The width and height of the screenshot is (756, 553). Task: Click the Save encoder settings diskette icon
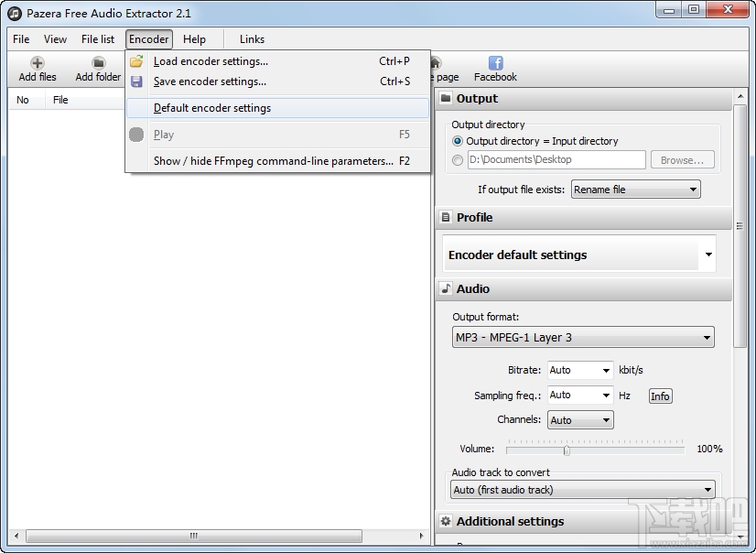coord(138,81)
